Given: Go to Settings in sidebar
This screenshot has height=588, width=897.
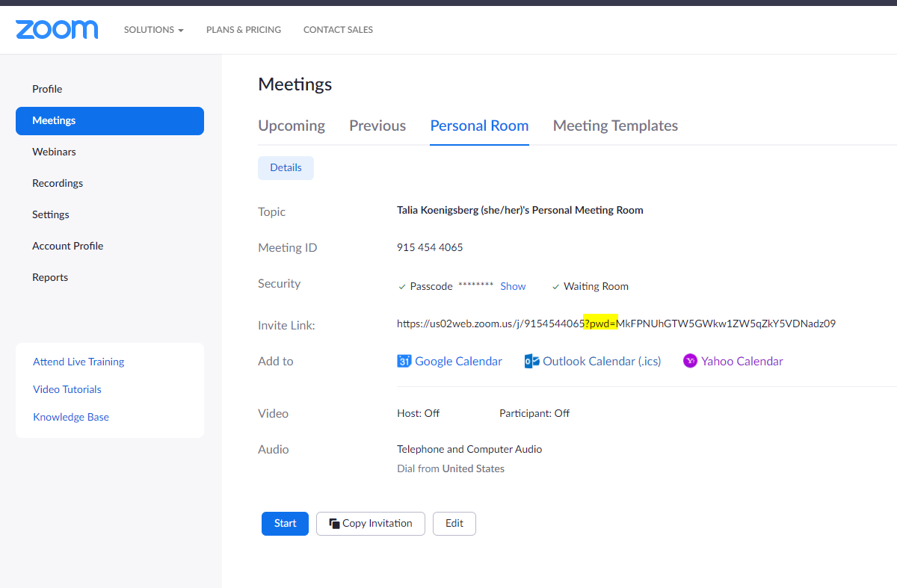Looking at the screenshot, I should point(51,214).
